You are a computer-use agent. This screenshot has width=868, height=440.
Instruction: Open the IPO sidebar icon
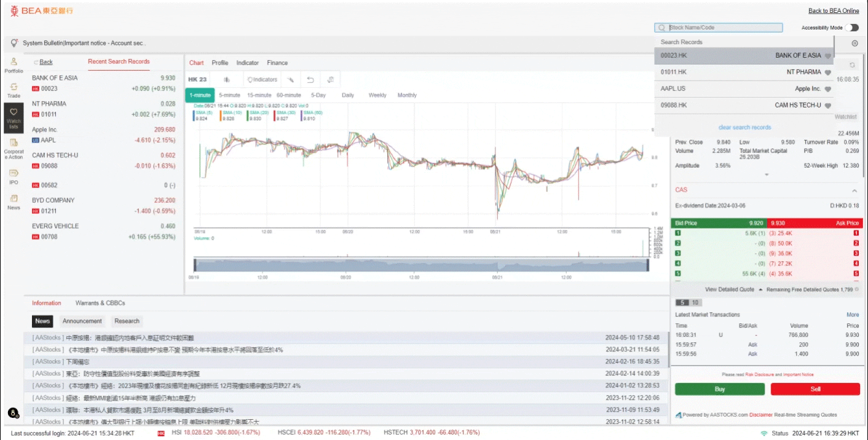coord(14,176)
